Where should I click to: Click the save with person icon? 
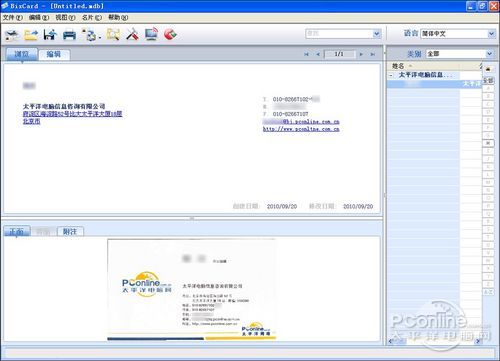[50, 35]
